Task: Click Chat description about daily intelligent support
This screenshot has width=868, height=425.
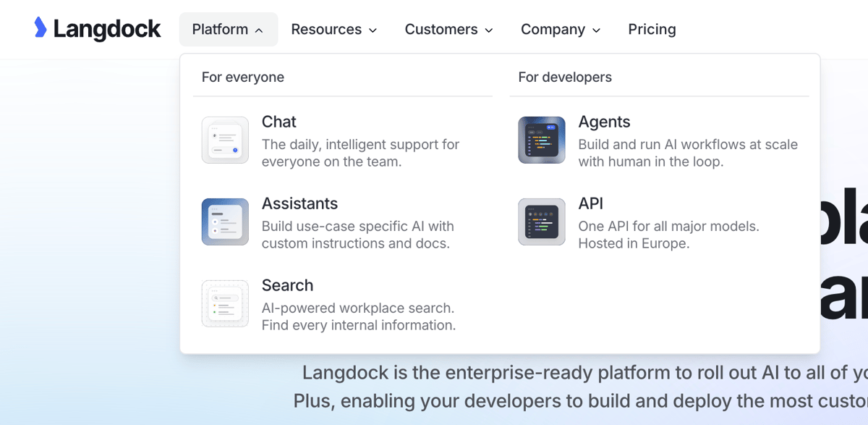Action: tap(360, 153)
